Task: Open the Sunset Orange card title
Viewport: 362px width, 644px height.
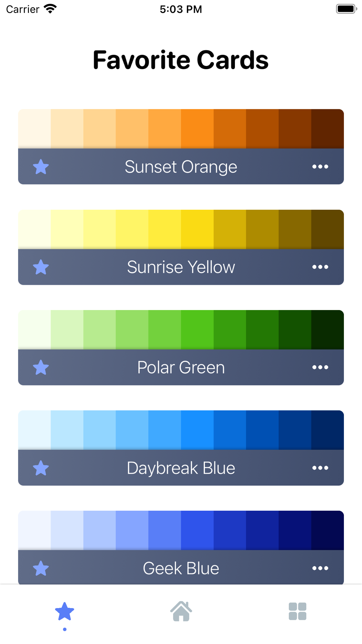Action: tap(181, 167)
